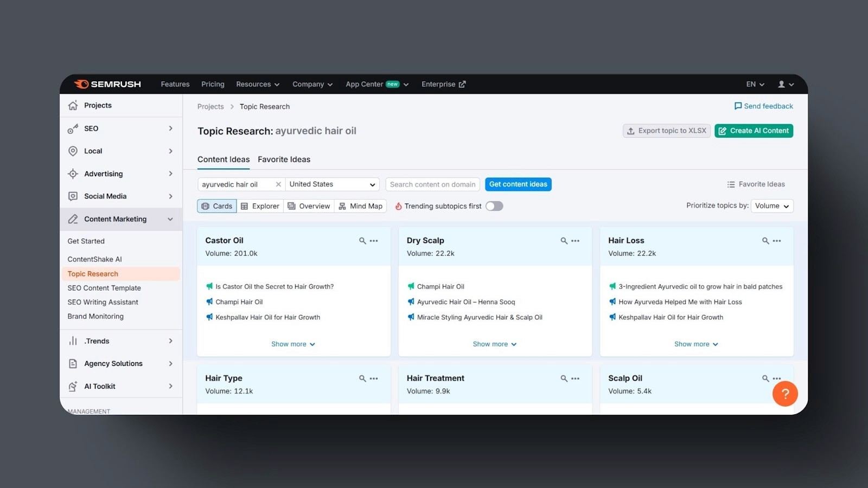Click the SEO key icon
Viewport: 868px width, 488px height.
click(73, 129)
